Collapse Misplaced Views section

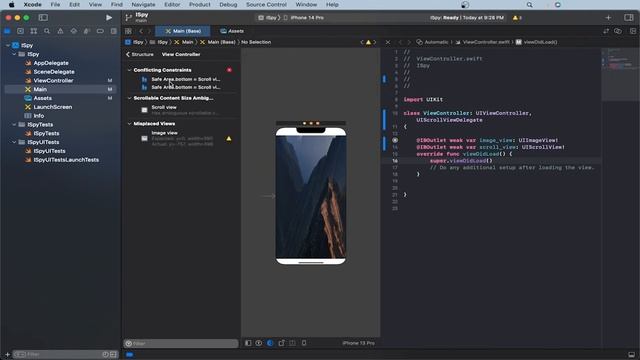(x=129, y=124)
